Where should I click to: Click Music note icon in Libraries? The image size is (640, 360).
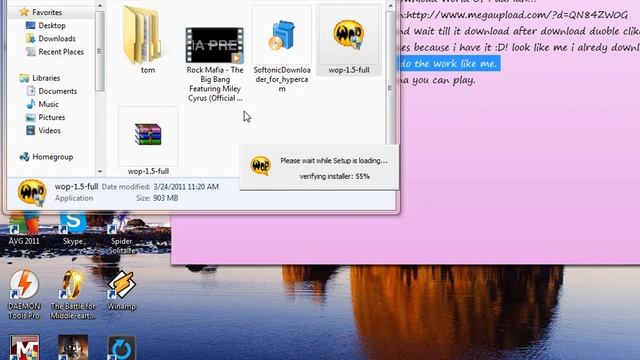coord(31,104)
